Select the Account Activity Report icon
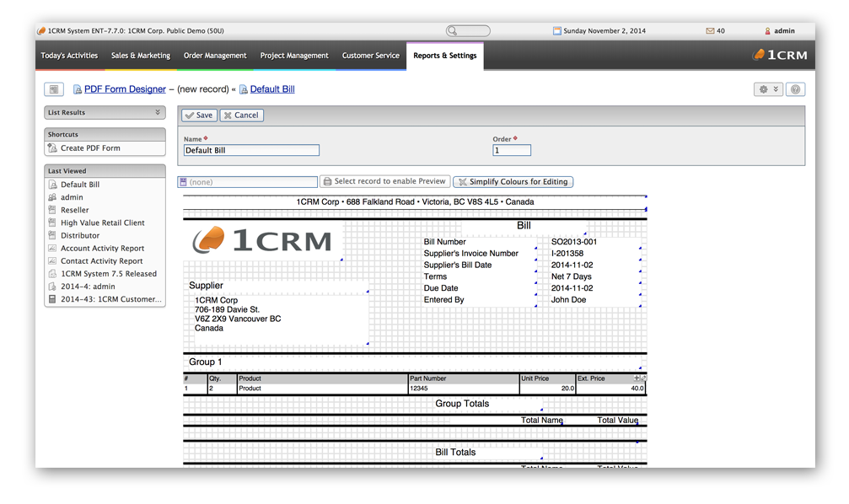 (52, 248)
